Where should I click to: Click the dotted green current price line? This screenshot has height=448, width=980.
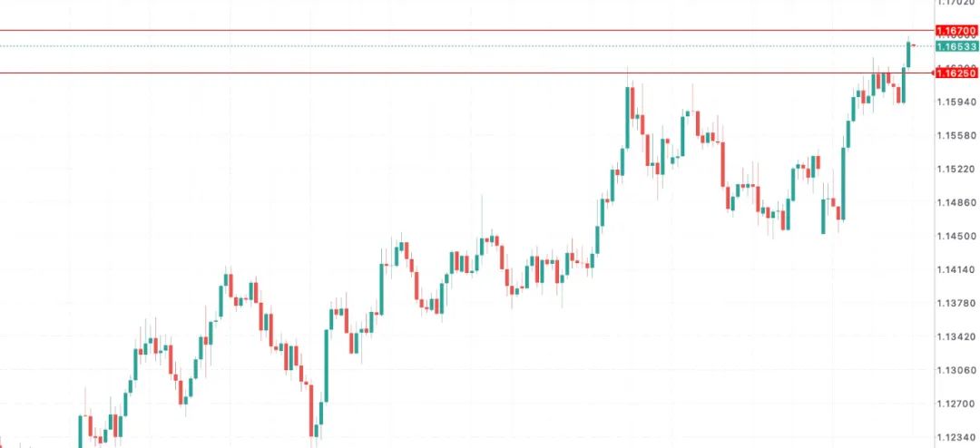click(x=454, y=45)
